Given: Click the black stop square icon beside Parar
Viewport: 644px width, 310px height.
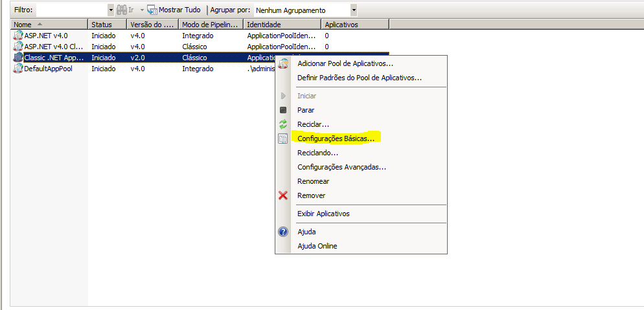Looking at the screenshot, I should click(282, 110).
